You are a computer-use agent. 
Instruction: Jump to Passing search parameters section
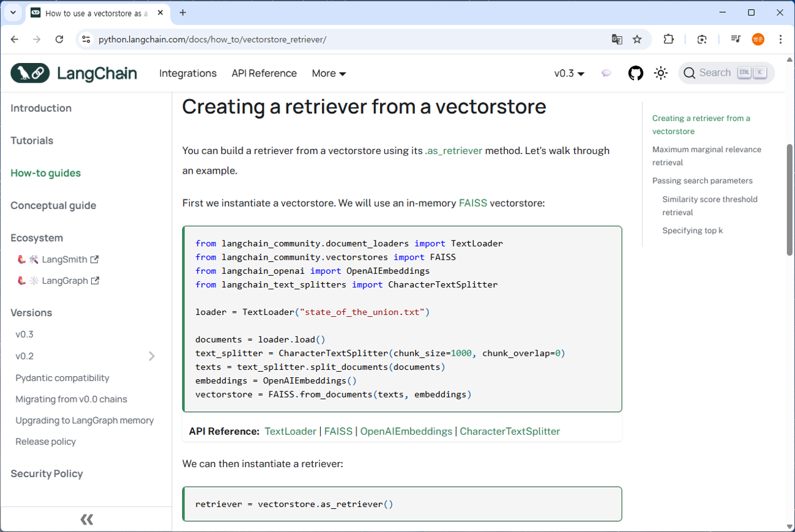tap(703, 181)
